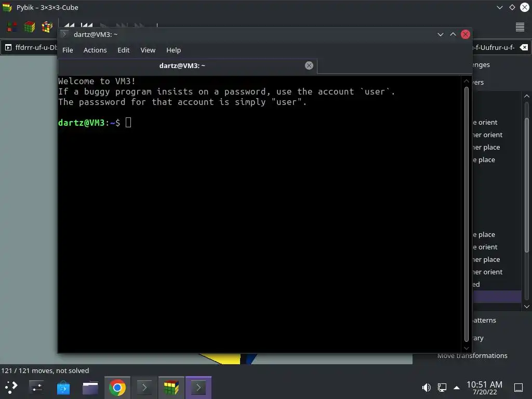Click the 'Welcome to VM3!' terminal line
The height and width of the screenshot is (399, 532).
click(97, 81)
